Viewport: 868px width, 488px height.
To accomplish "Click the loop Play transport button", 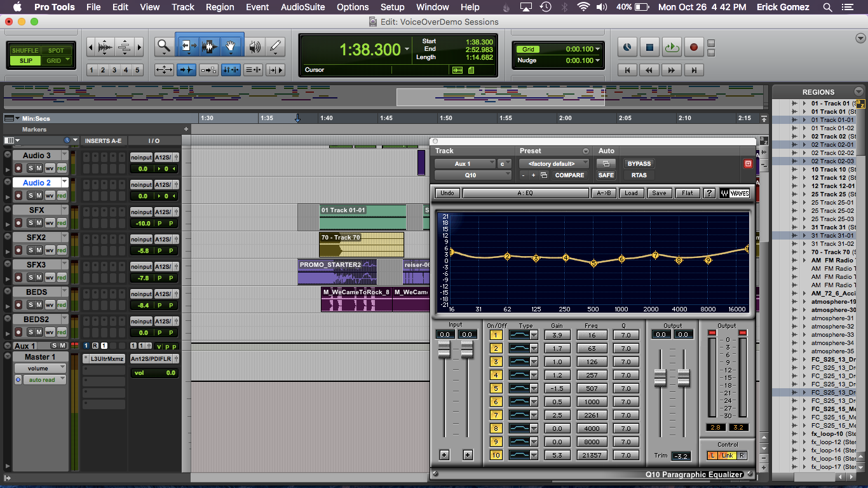I will coord(672,47).
